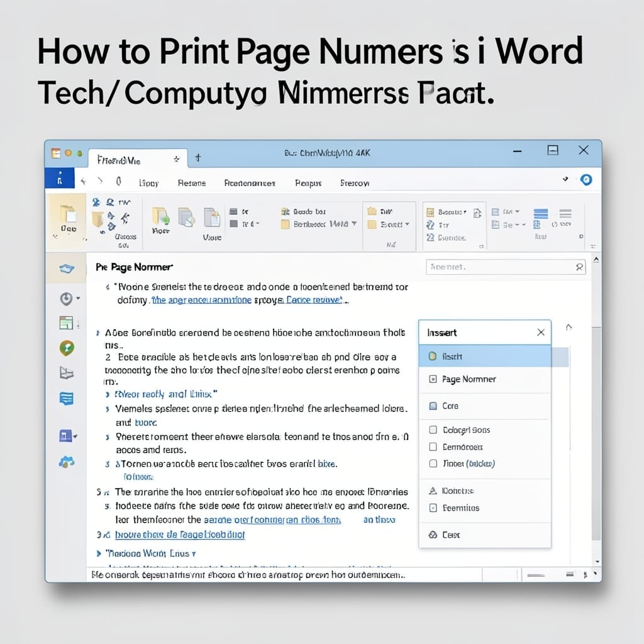Click the send/arrow icon in left sidebar
This screenshot has width=644, height=644.
coord(67,373)
